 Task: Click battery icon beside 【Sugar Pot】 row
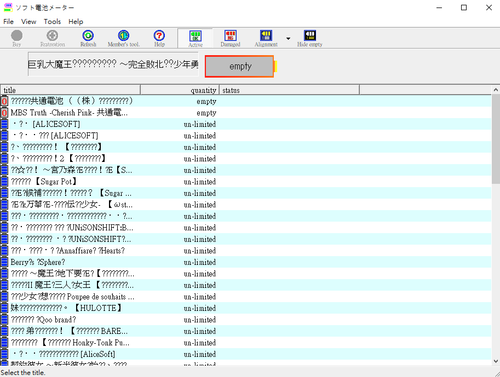point(4,182)
